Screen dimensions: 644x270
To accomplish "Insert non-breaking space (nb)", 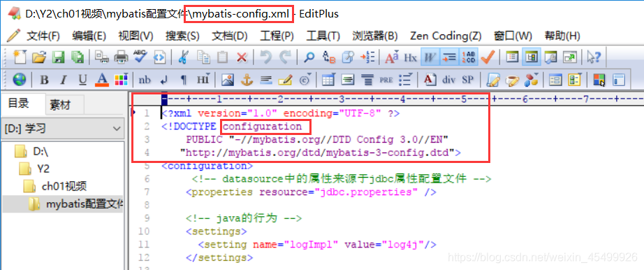I will click(x=145, y=80).
